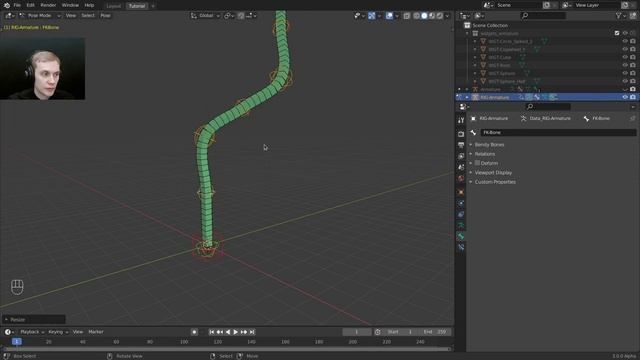This screenshot has width=640, height=360.
Task: Open the Tool properties tab
Action: 461,120
